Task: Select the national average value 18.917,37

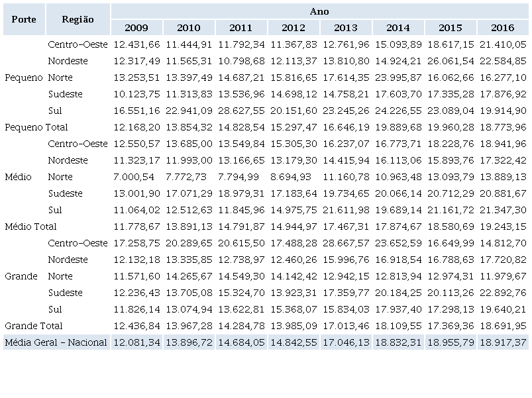Action: point(503,342)
